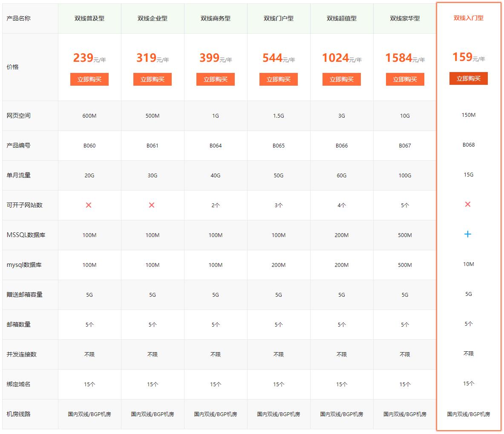Screen dimensions: 504x434
Task: Select the 双线普及型 column header
Action: tap(89, 18)
